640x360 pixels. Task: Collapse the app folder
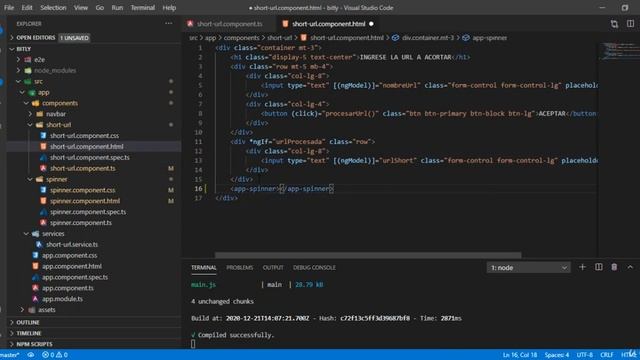point(43,92)
